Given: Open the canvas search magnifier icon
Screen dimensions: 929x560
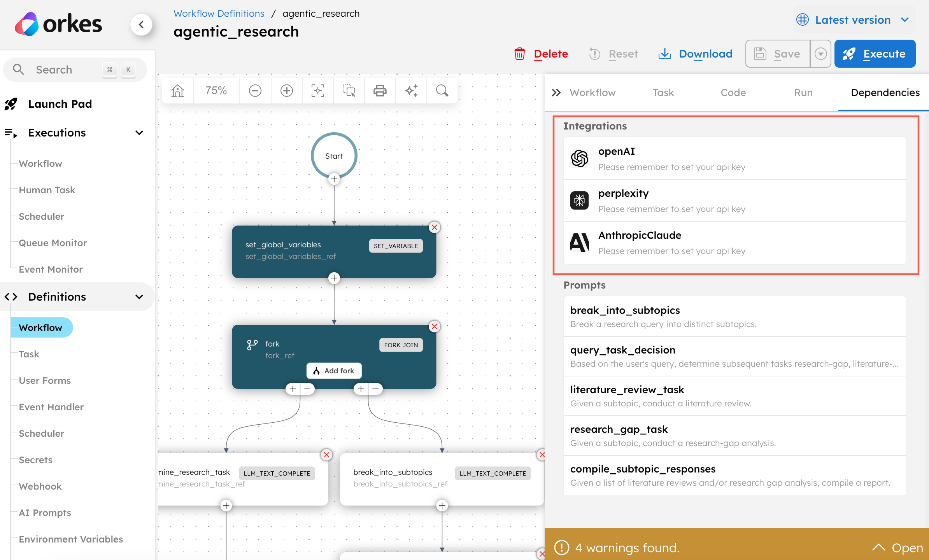Looking at the screenshot, I should 442,91.
